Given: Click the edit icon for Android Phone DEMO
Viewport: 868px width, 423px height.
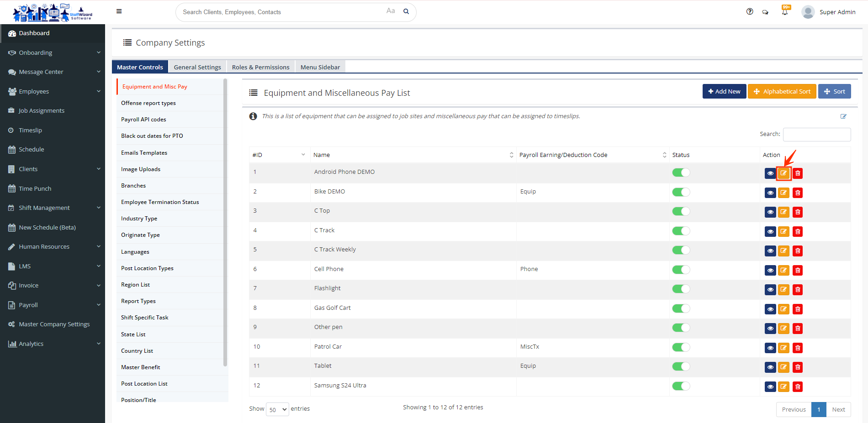Looking at the screenshot, I should pyautogui.click(x=783, y=173).
